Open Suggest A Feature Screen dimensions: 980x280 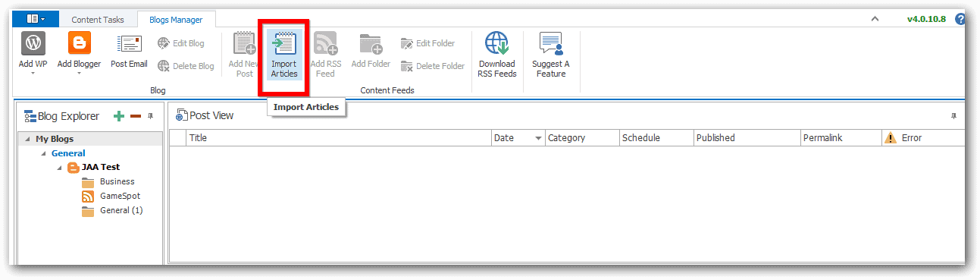(x=551, y=55)
